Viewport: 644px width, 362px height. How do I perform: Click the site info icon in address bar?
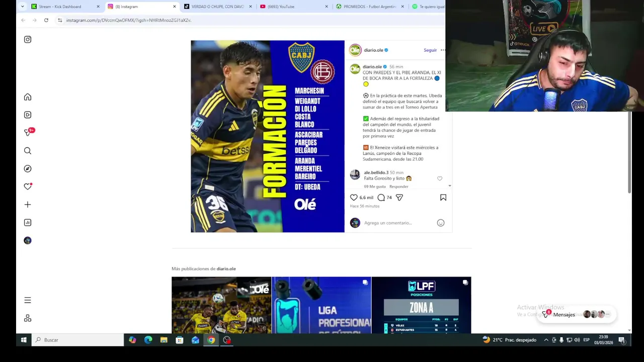pos(60,20)
